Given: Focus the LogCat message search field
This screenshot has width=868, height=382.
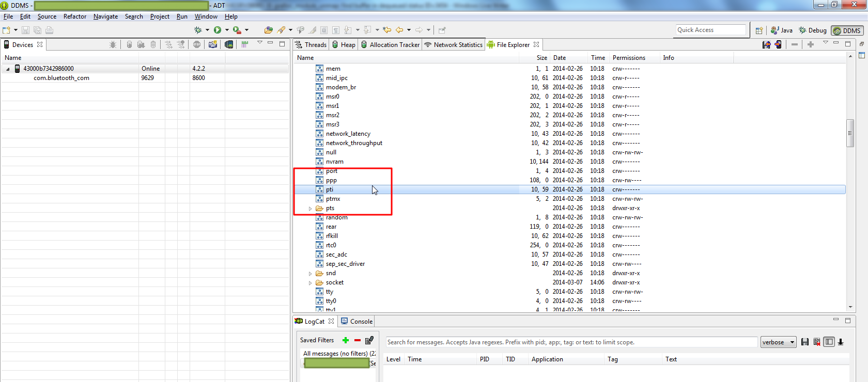Looking at the screenshot, I should click(571, 342).
